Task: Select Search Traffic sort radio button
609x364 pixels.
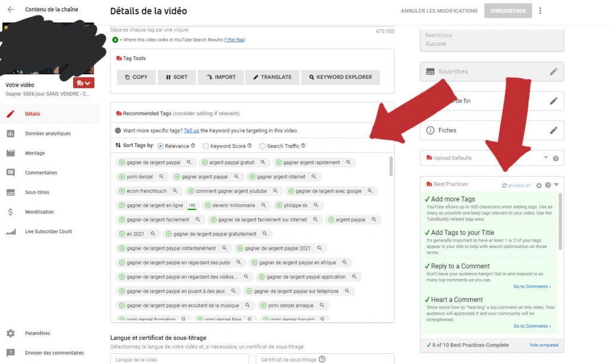Action: 262,146
